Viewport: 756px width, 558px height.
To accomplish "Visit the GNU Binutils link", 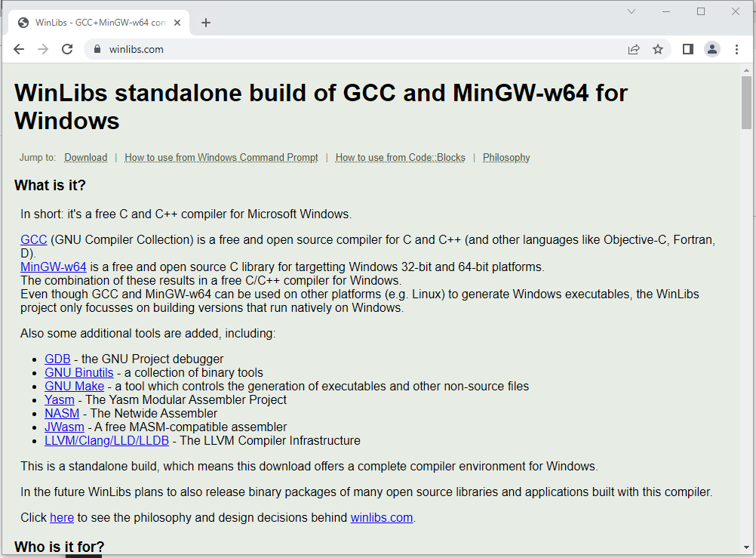I will [x=79, y=373].
